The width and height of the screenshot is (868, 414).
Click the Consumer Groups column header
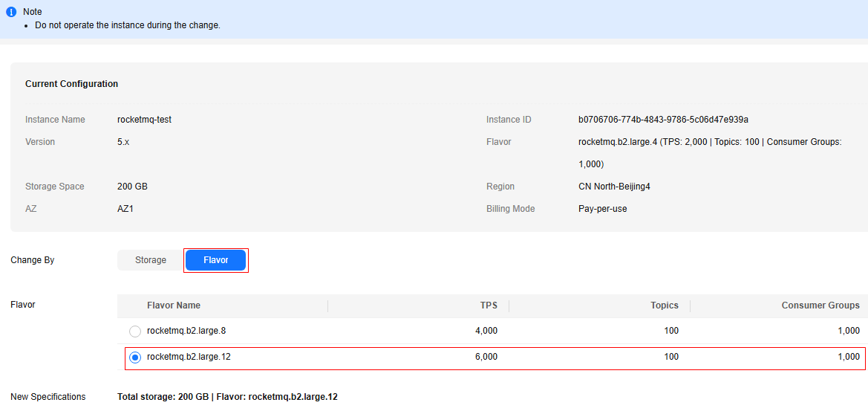coord(820,305)
